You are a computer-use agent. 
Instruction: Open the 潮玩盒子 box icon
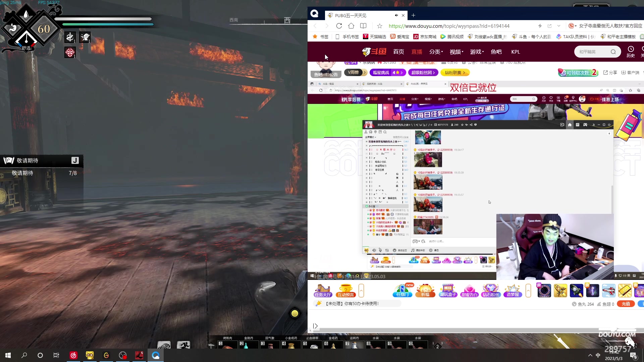(448, 290)
